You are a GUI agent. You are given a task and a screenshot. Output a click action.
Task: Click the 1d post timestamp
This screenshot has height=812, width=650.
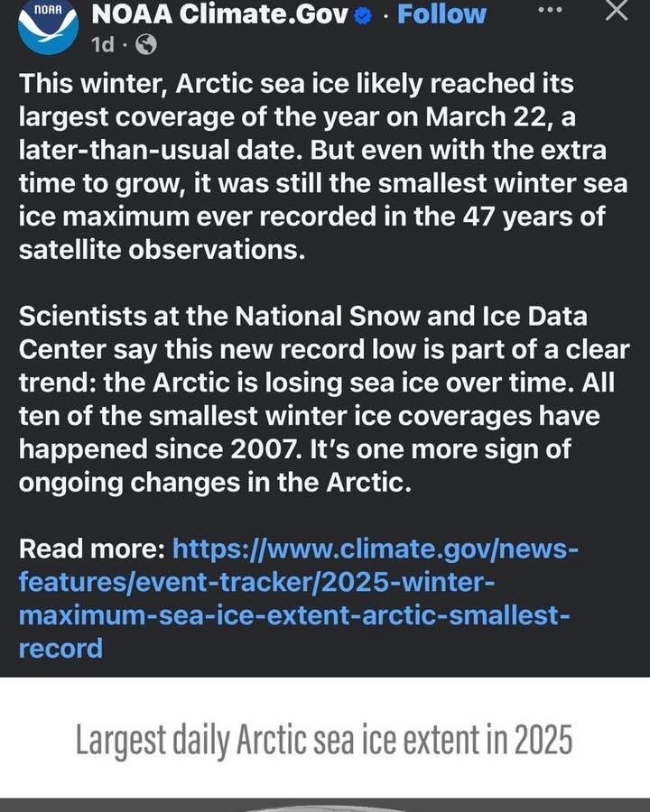point(103,44)
